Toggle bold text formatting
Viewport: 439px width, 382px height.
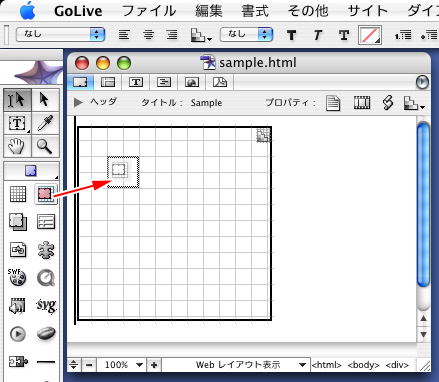[292, 35]
